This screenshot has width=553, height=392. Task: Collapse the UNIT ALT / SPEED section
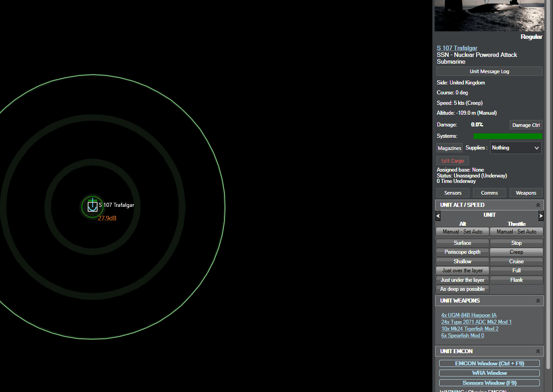(538, 205)
